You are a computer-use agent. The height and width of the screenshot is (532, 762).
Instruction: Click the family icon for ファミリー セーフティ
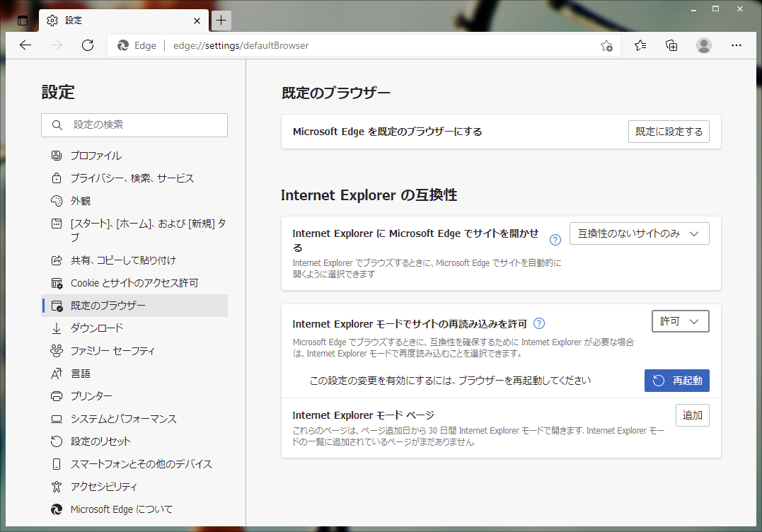[x=57, y=351]
